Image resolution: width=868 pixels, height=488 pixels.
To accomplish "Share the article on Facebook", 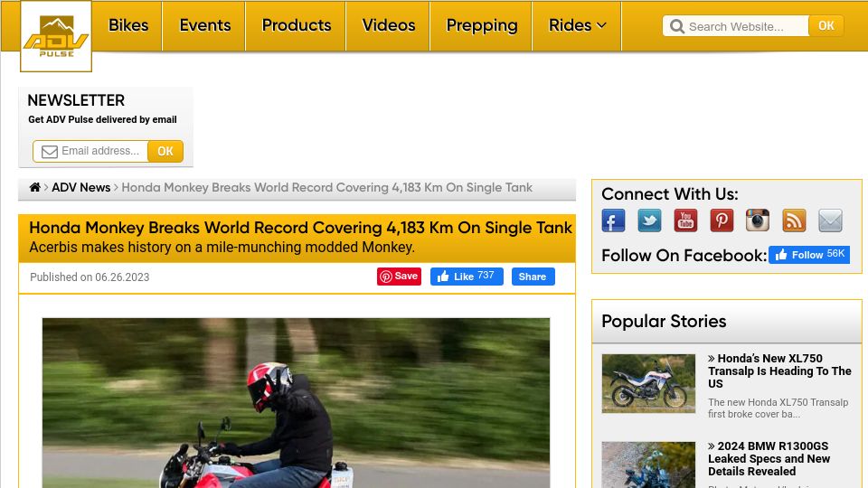I will [533, 277].
